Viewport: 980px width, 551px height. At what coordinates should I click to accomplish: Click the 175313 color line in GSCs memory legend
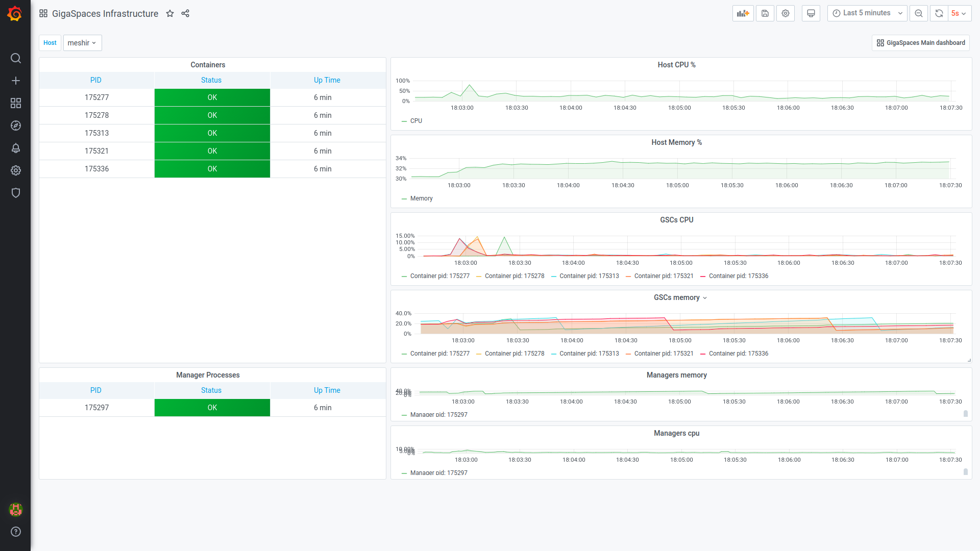pyautogui.click(x=554, y=354)
